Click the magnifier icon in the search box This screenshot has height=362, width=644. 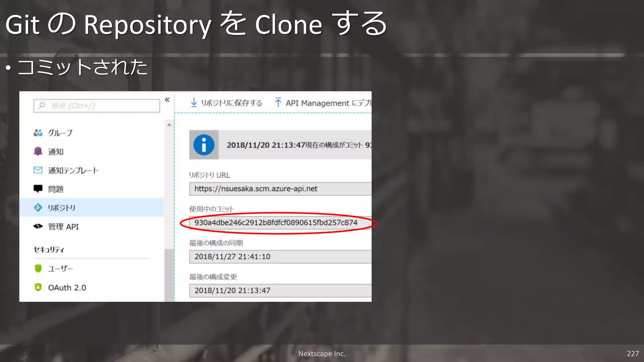pyautogui.click(x=42, y=106)
